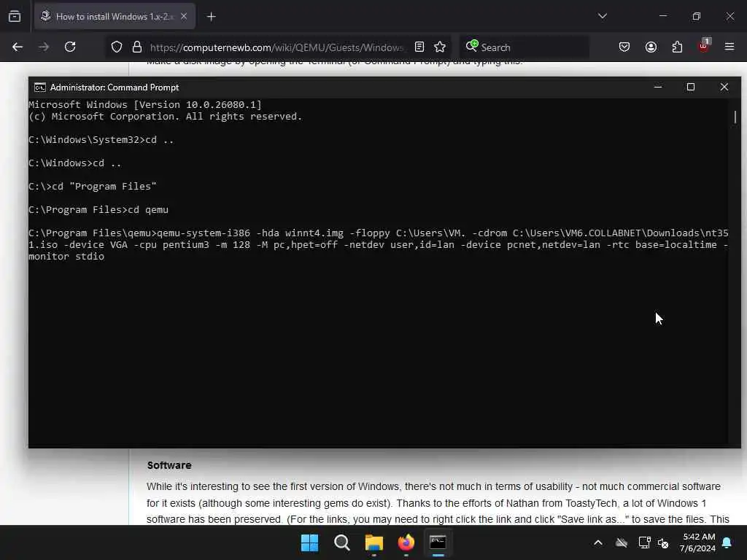Open the extensions puzzle icon

[x=677, y=47]
